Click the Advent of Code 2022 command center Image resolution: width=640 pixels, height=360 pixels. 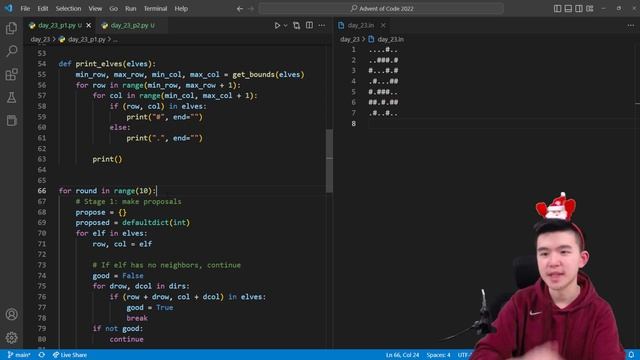pos(381,9)
